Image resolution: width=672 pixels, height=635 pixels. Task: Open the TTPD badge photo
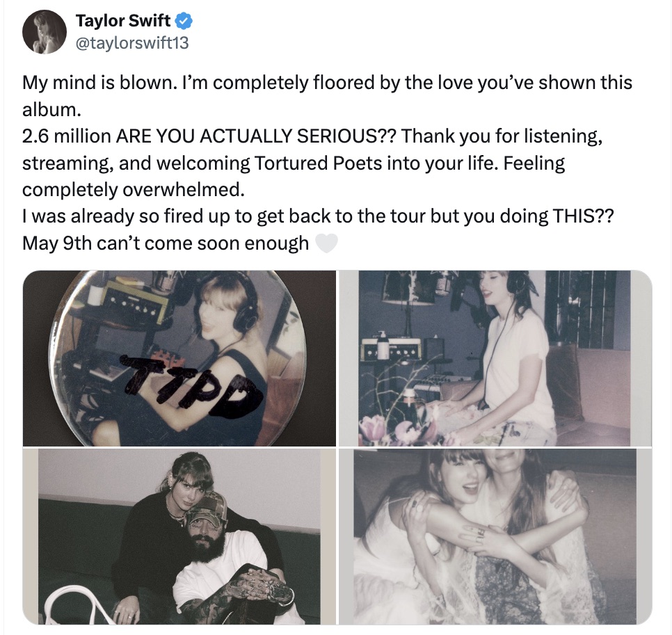tap(179, 357)
